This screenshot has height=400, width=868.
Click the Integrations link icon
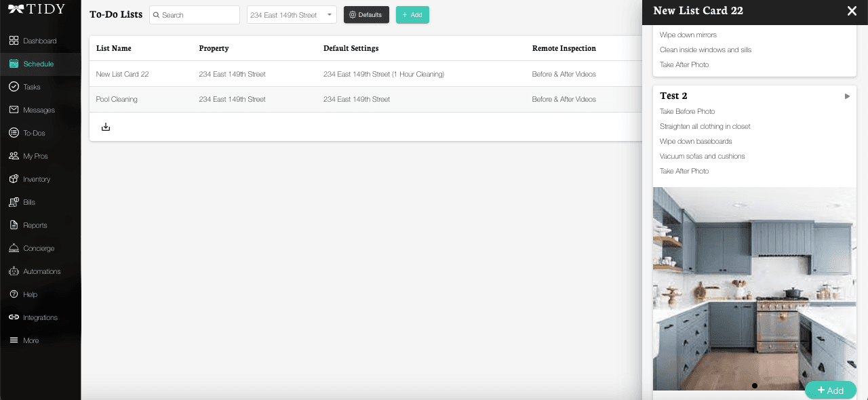pyautogui.click(x=14, y=317)
